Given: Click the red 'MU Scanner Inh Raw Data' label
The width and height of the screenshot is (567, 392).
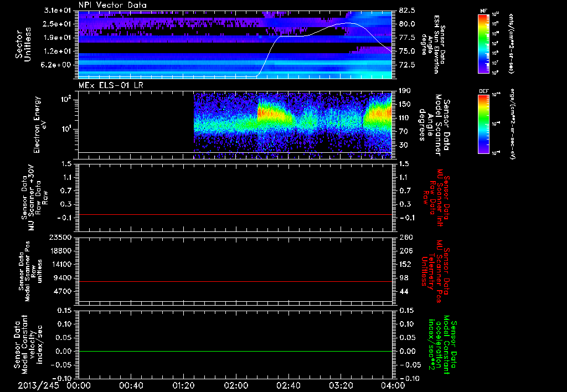Looking at the screenshot, I should (435, 198).
